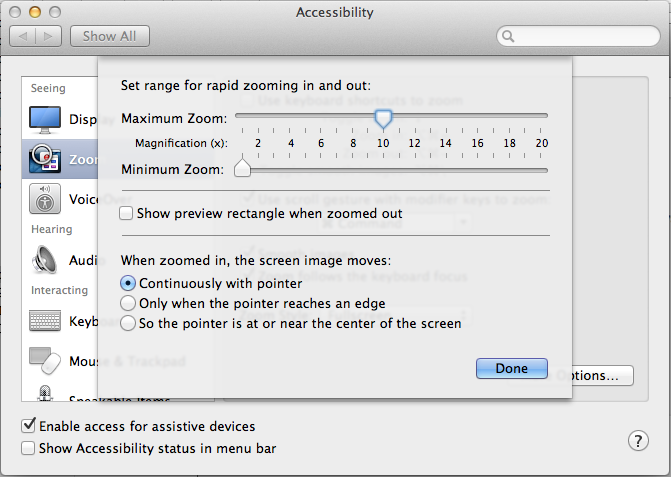Choose Only when pointer reaches an edge
Screen dimensions: 671x477
(x=127, y=303)
